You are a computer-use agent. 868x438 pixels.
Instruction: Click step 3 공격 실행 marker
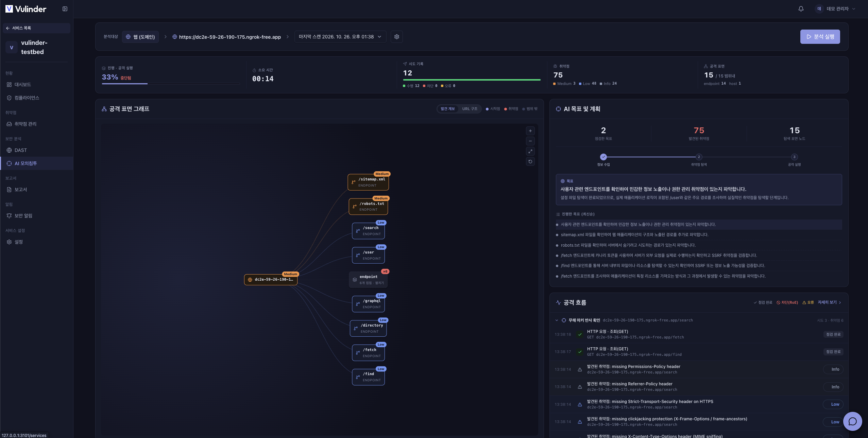(794, 157)
